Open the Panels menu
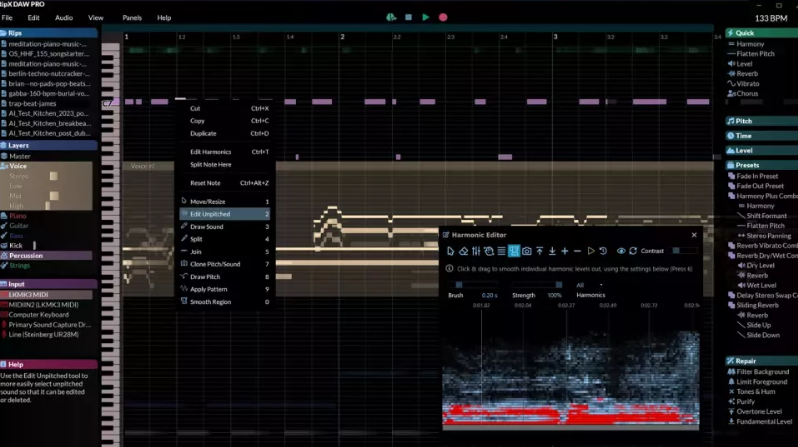 (x=132, y=18)
